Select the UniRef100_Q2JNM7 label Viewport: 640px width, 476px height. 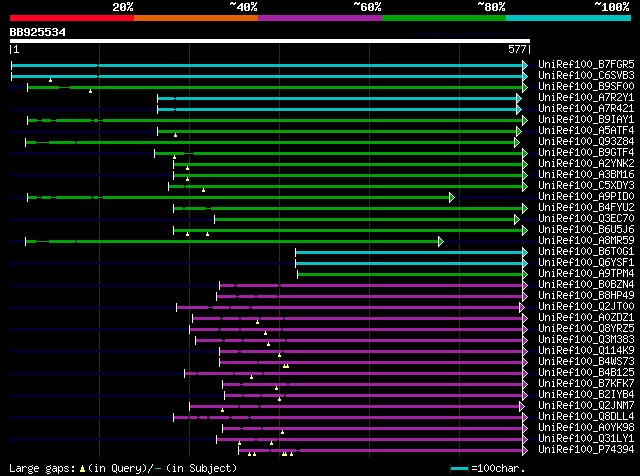point(586,406)
